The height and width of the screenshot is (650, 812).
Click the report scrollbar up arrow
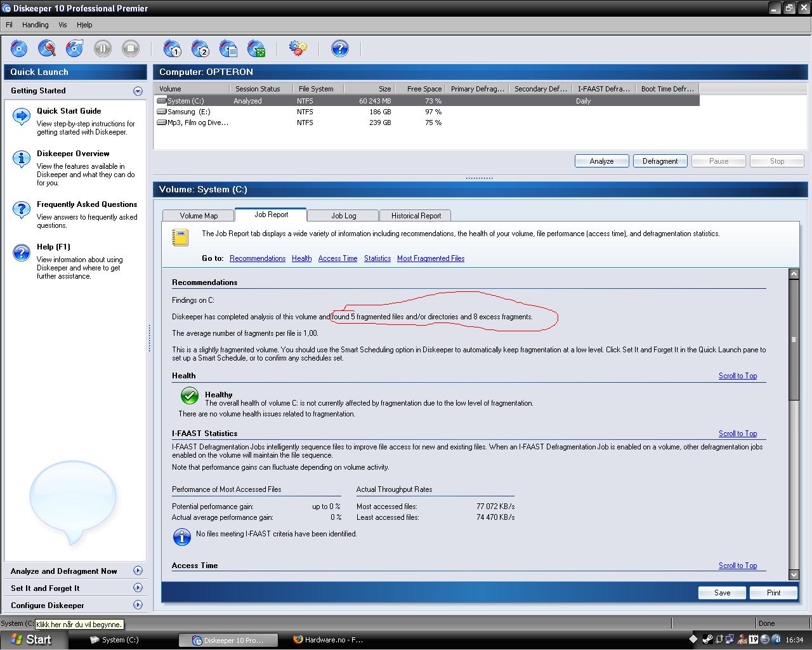(794, 274)
